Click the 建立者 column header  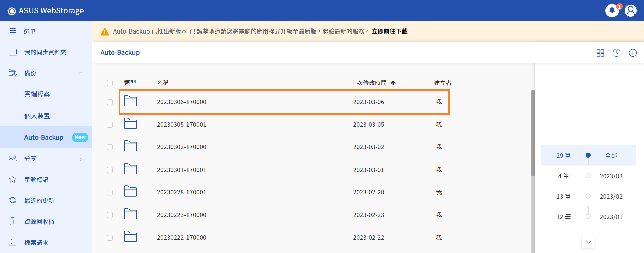tap(443, 83)
